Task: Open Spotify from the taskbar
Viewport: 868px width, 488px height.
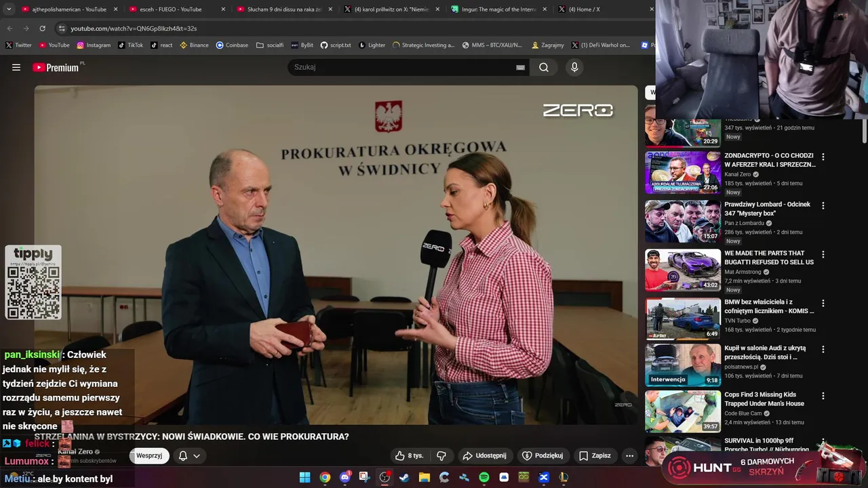Action: (484, 477)
